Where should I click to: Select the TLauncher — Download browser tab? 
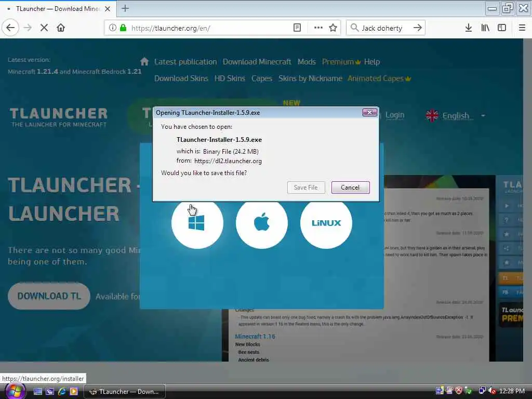tap(58, 9)
